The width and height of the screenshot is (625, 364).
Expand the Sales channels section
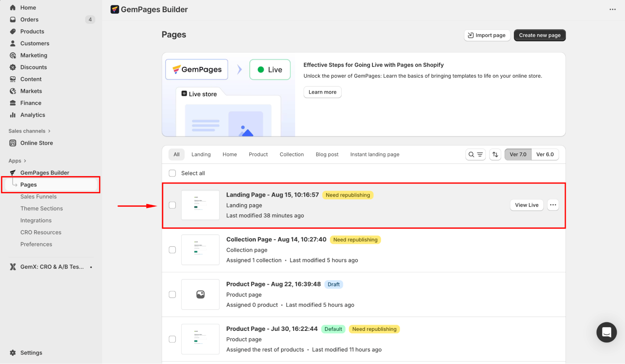pos(49,131)
